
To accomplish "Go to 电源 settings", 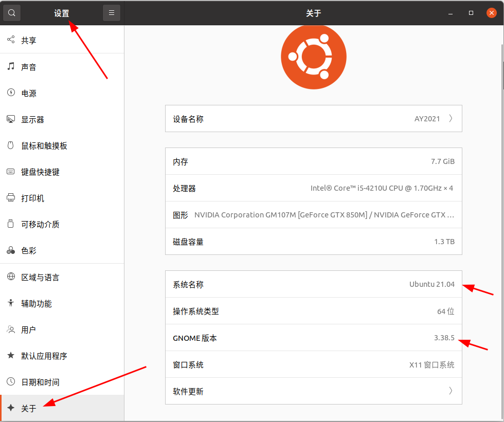I will [x=62, y=93].
